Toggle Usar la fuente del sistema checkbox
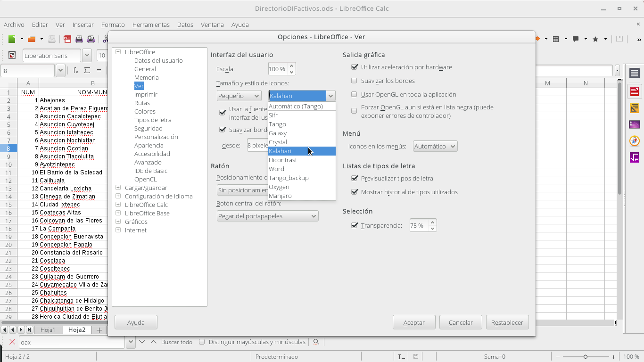 (223, 113)
